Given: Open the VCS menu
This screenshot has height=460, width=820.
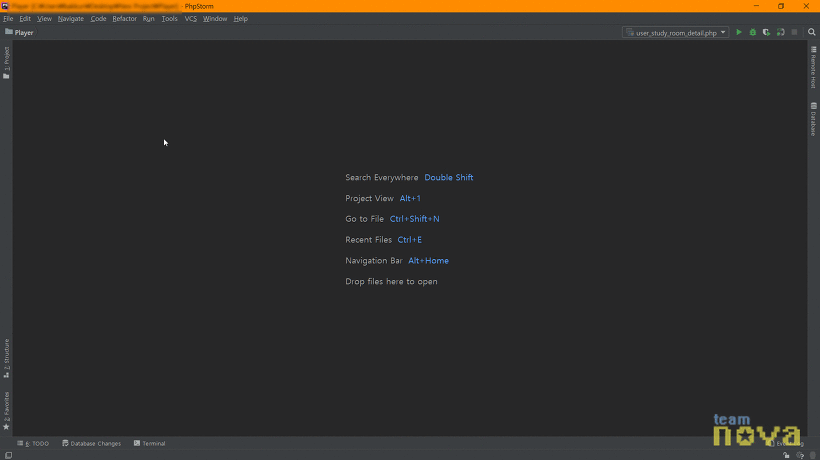Looking at the screenshot, I should [190, 19].
